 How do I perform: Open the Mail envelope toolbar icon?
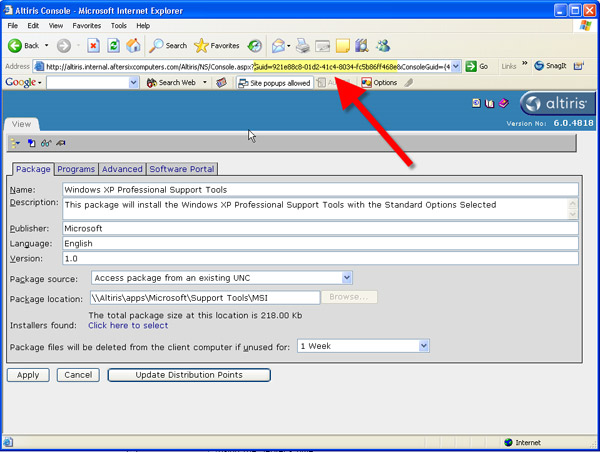click(x=279, y=46)
